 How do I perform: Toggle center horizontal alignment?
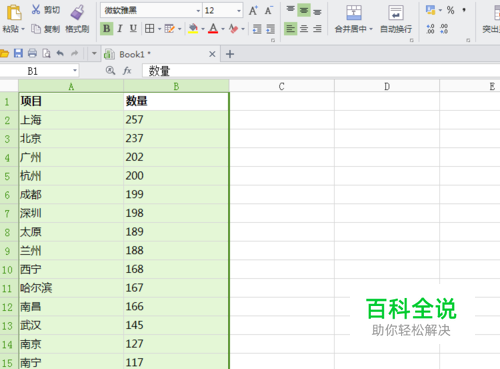point(304,29)
